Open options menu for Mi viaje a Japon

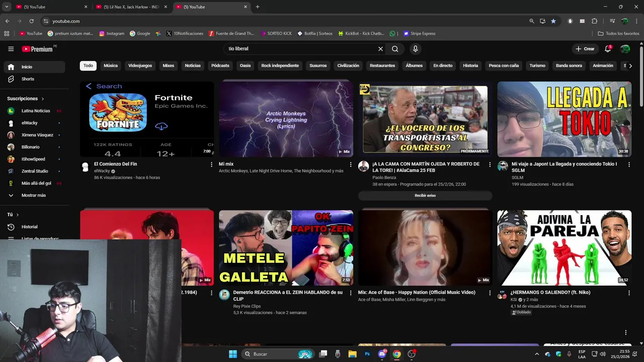pyautogui.click(x=629, y=164)
